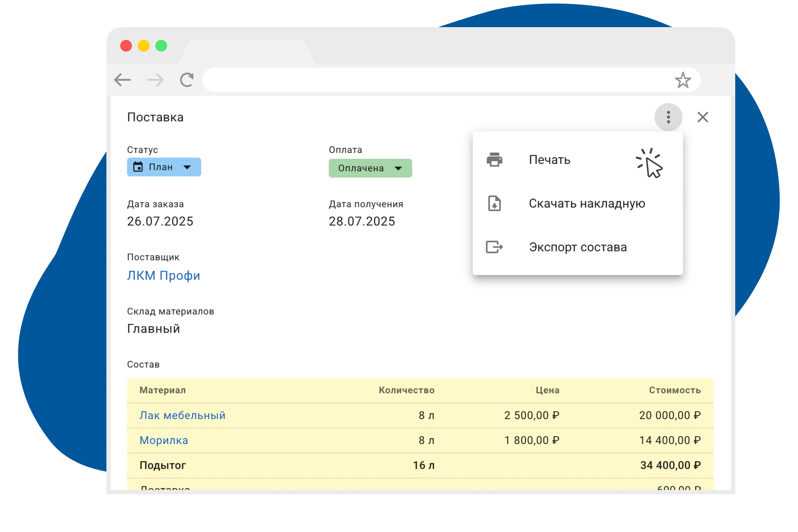Choose Экспорт состава menu item
This screenshot has width=798, height=532.
coord(577,247)
